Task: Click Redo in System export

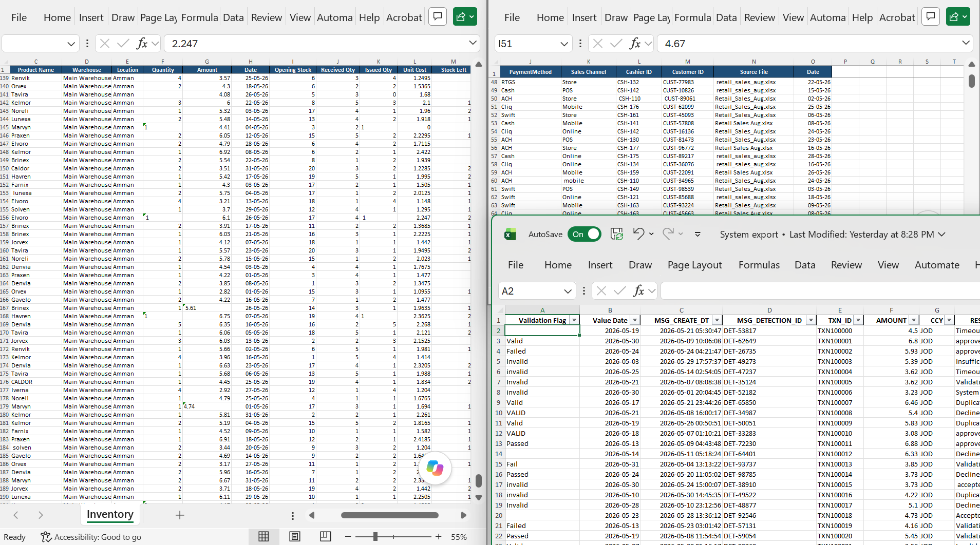Action: (x=668, y=234)
